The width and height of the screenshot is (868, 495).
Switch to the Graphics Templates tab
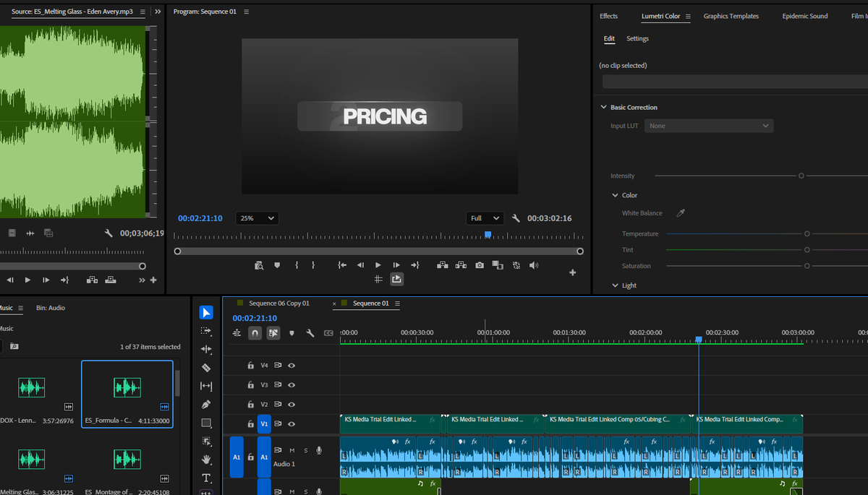pyautogui.click(x=731, y=16)
